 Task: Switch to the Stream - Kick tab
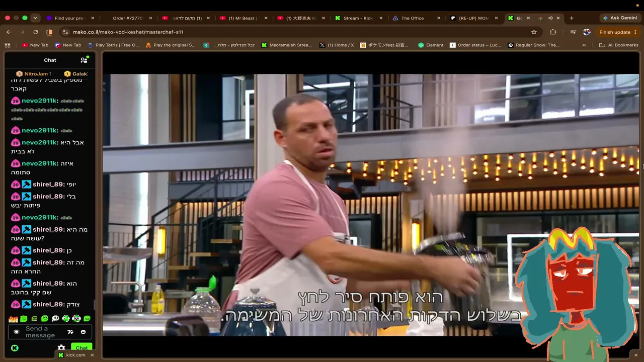(x=358, y=18)
